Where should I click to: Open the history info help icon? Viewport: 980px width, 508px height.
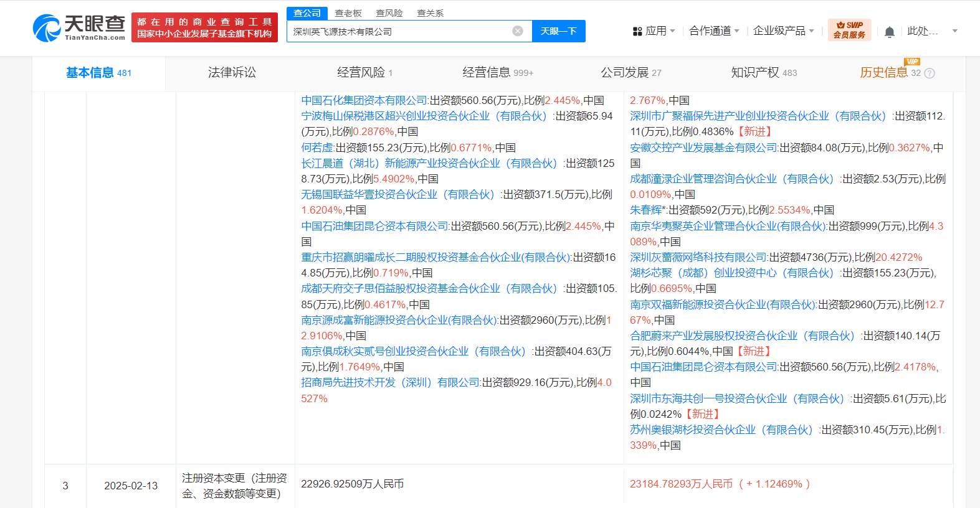click(x=930, y=73)
